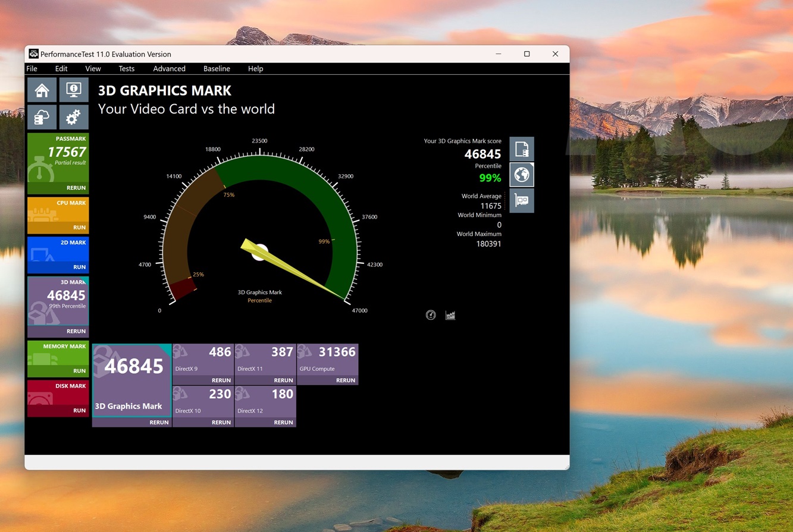Viewport: 793px width, 532px height.
Task: Click the video card icon
Action: tap(522, 201)
